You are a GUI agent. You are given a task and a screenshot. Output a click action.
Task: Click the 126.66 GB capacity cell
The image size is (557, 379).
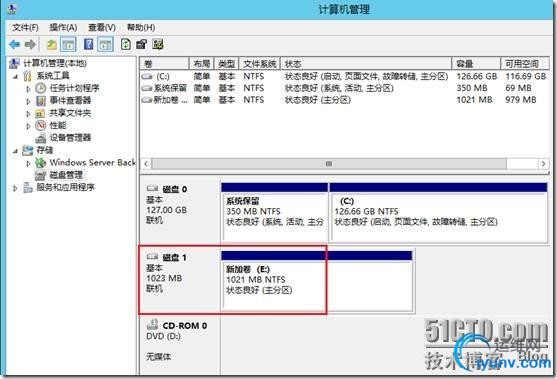[x=476, y=76]
